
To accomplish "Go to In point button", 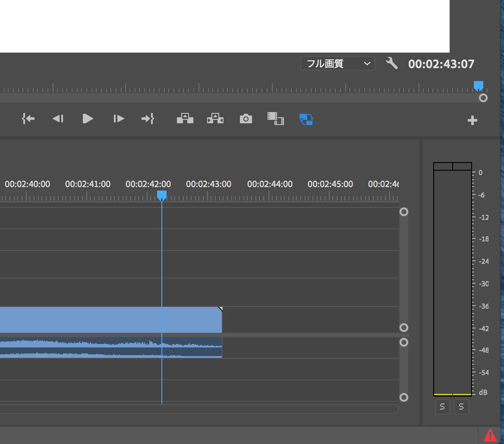I will click(28, 119).
